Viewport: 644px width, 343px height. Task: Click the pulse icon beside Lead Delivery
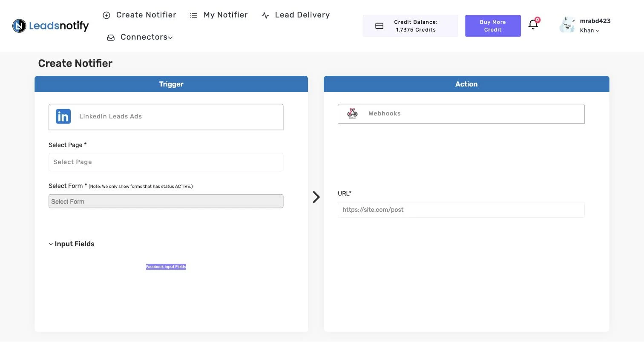click(x=265, y=15)
